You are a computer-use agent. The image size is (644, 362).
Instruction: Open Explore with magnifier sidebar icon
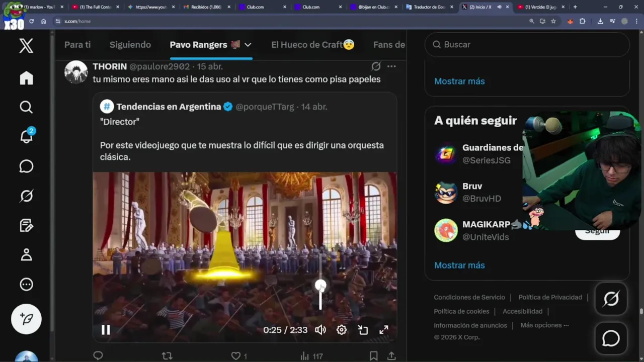tap(26, 107)
